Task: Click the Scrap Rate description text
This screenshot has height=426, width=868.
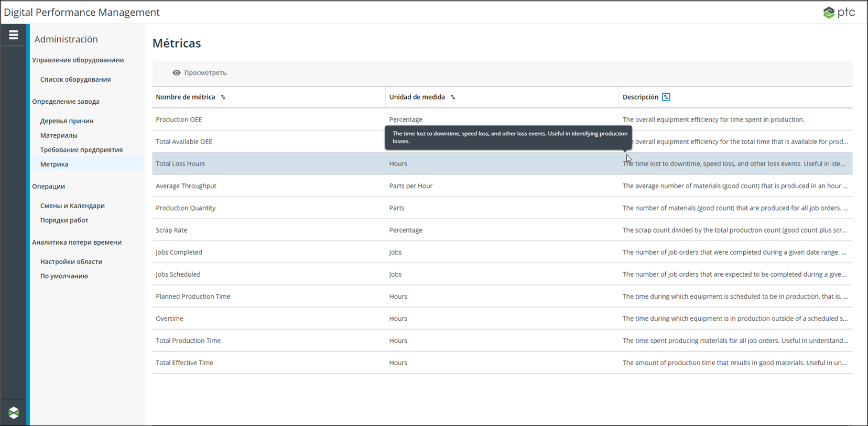Action: point(734,230)
